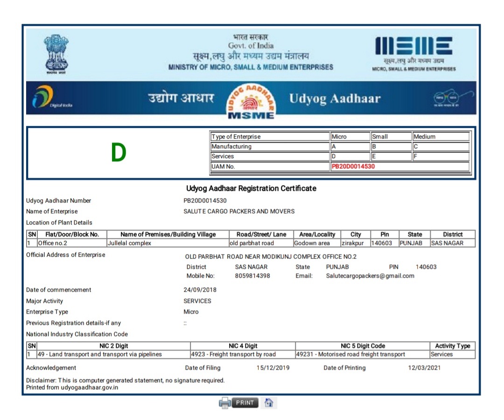This screenshot has width=504, height=420.
Task: Click the Government of India emblem
Action: (x=56, y=53)
